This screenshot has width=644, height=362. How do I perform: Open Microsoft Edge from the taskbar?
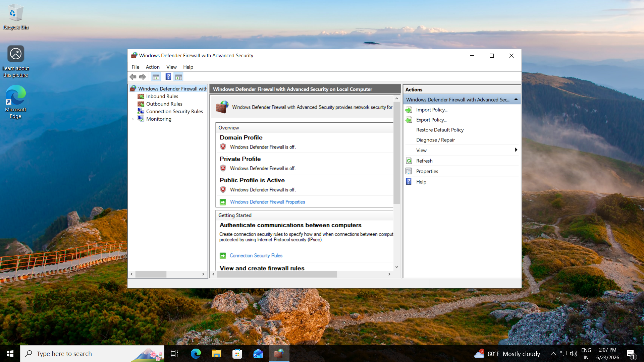196,354
